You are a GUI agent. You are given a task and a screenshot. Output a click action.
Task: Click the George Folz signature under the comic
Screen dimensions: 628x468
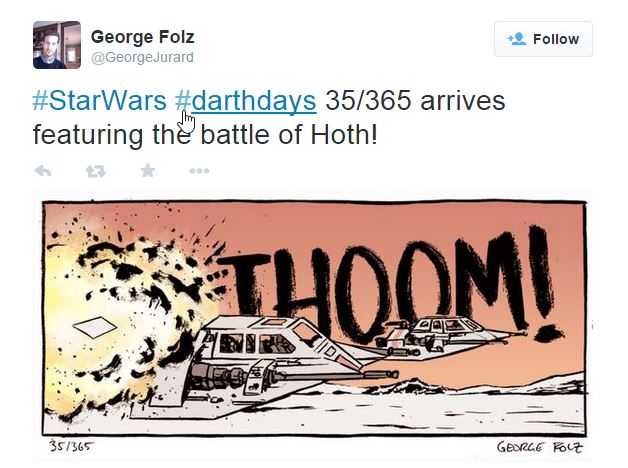coord(539,447)
